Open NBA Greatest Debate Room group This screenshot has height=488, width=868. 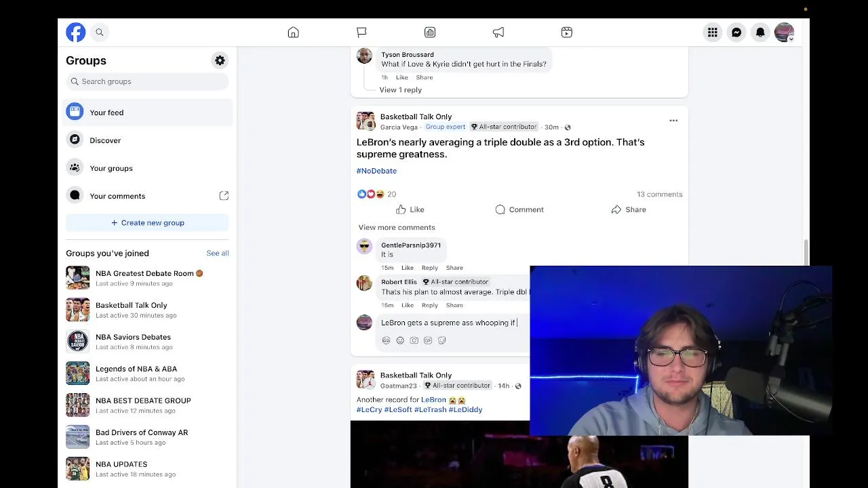pyautogui.click(x=147, y=278)
